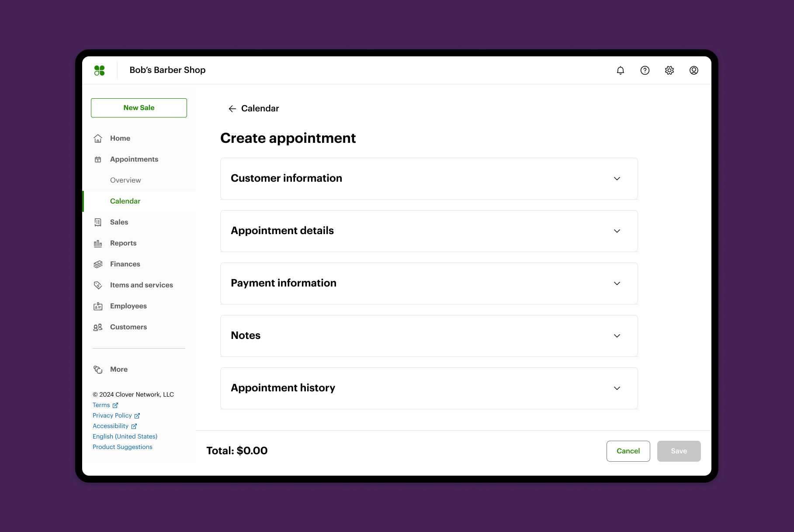Click the New Sale button
This screenshot has width=794, height=532.
pyautogui.click(x=139, y=108)
